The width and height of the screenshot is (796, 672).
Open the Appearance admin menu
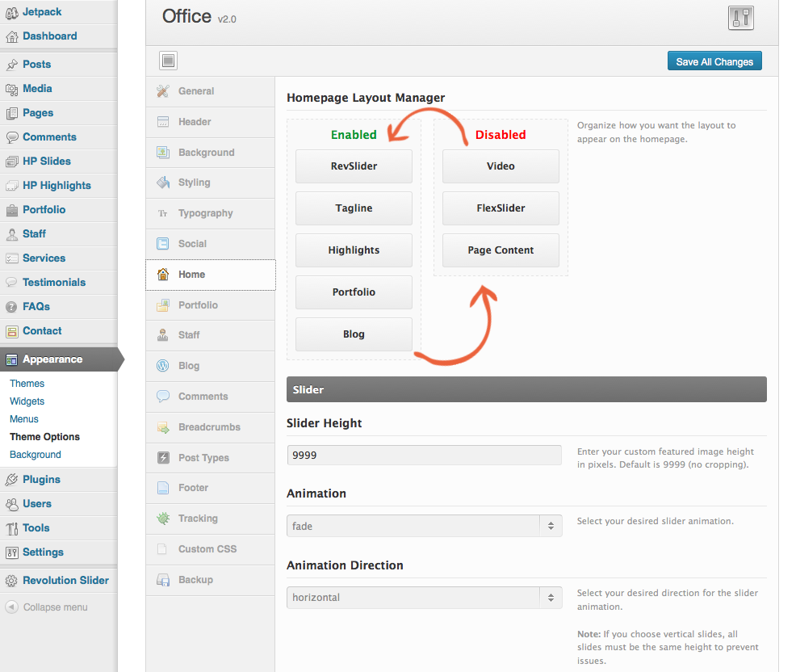pos(58,359)
